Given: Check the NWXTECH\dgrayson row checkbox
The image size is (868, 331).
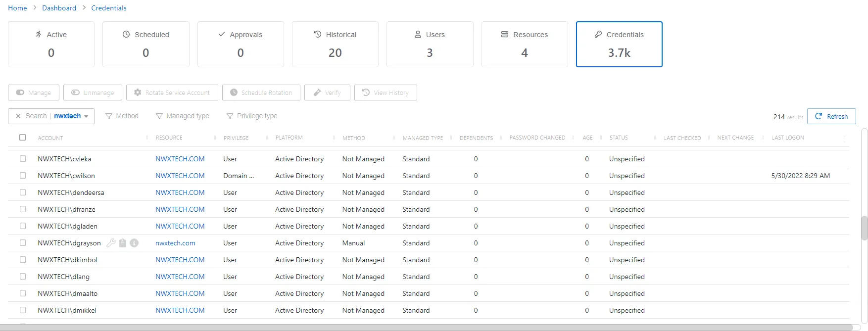Looking at the screenshot, I should point(23,243).
